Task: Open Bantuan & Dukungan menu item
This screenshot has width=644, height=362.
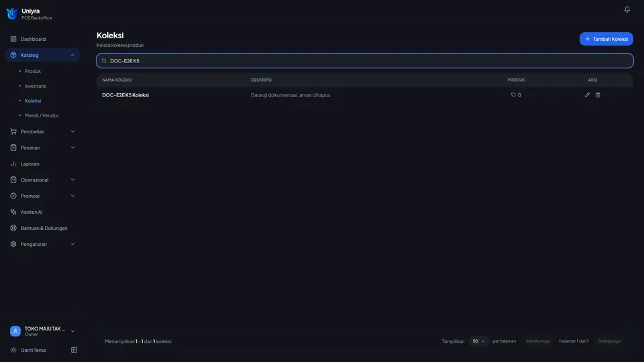Action: 43,228
